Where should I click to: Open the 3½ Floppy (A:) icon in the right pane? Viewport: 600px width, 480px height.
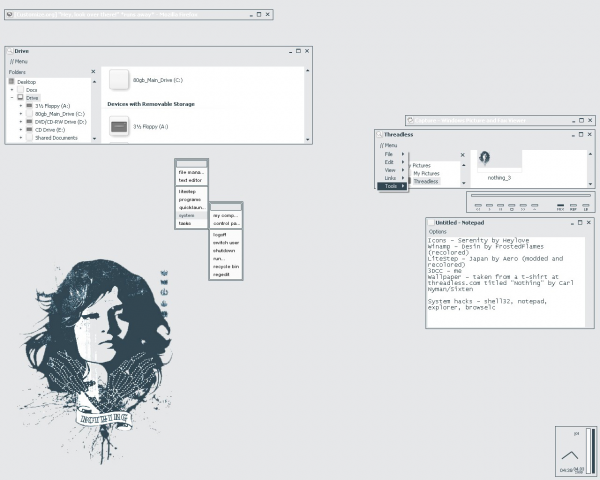(119, 127)
